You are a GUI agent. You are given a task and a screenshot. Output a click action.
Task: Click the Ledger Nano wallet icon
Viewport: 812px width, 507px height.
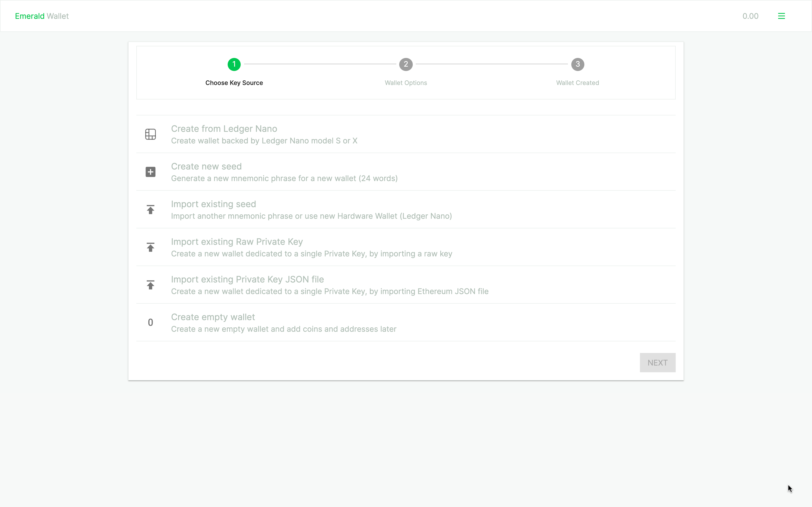(x=150, y=134)
